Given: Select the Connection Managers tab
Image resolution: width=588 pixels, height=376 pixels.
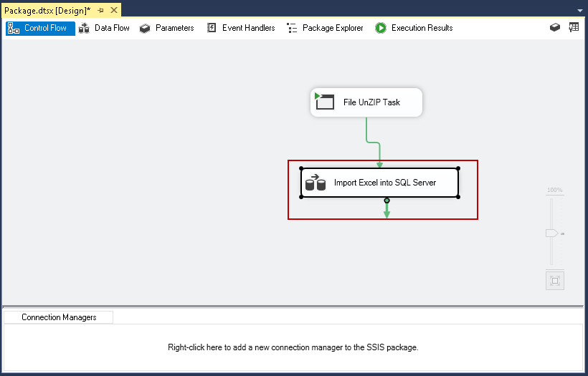Looking at the screenshot, I should point(59,317).
